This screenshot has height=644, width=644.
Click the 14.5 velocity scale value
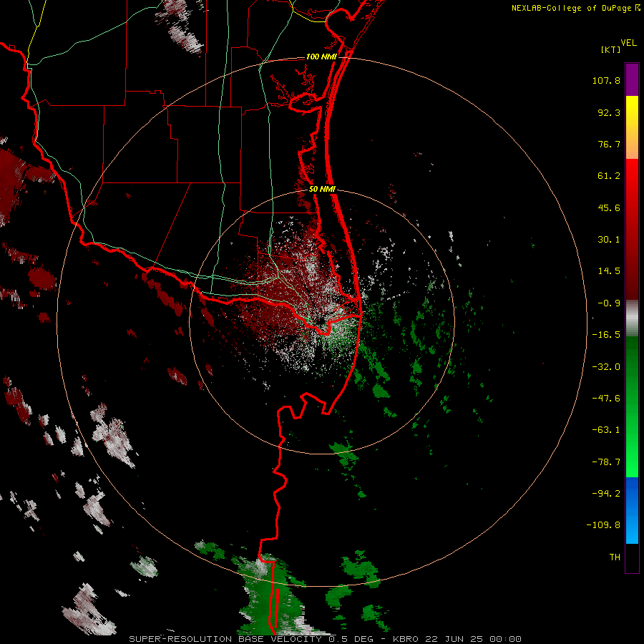[x=609, y=271]
